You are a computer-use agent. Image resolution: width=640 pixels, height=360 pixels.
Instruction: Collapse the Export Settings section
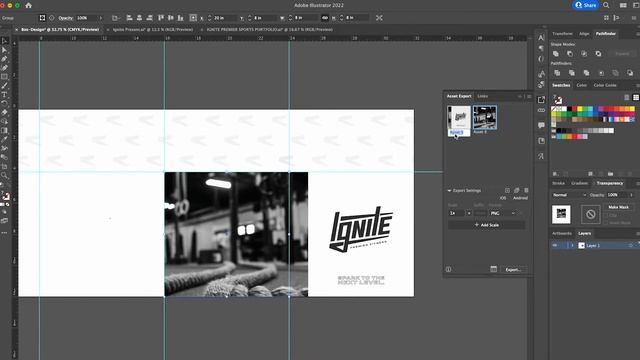(449, 191)
